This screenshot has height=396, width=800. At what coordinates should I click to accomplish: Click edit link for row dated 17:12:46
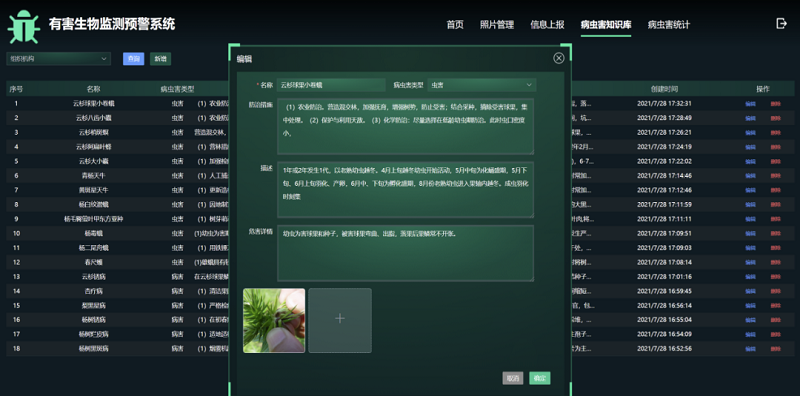tap(751, 190)
